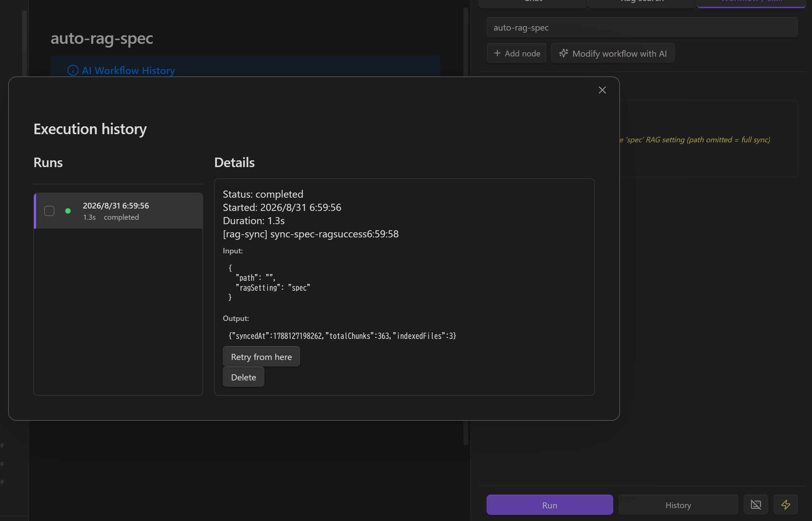Click the 'Details' column heading
This screenshot has width=812, height=521.
point(234,162)
